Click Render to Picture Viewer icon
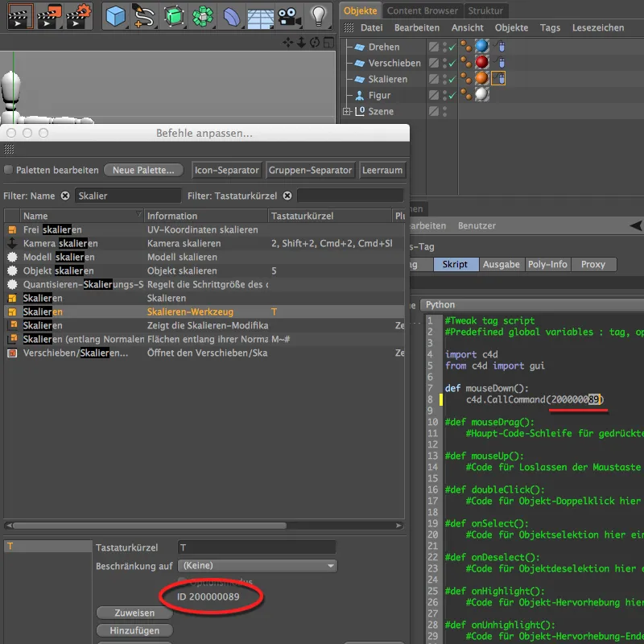This screenshot has height=644, width=644. coord(49,16)
